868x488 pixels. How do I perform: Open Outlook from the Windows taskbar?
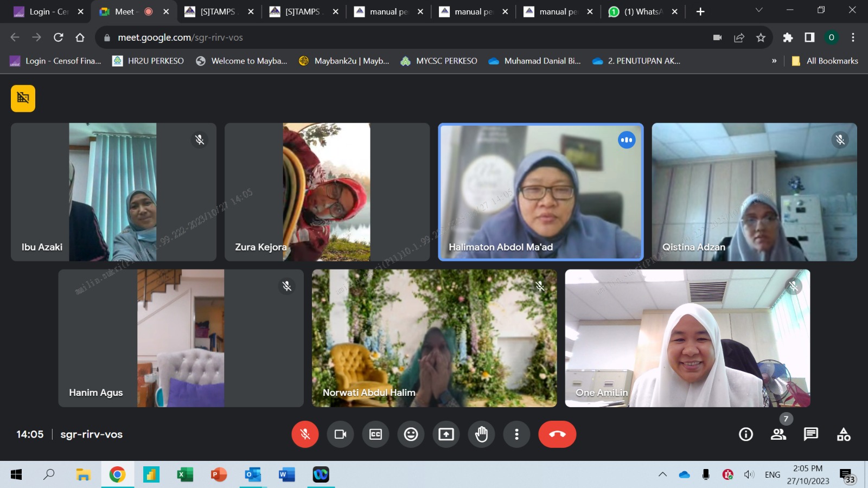(252, 474)
